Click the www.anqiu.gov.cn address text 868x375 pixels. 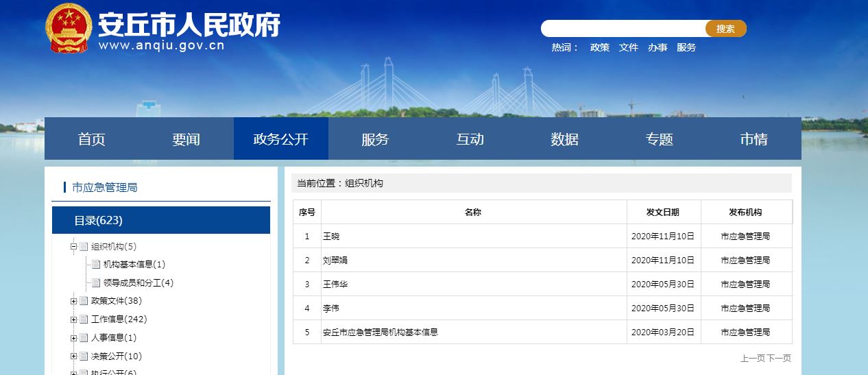(x=162, y=47)
